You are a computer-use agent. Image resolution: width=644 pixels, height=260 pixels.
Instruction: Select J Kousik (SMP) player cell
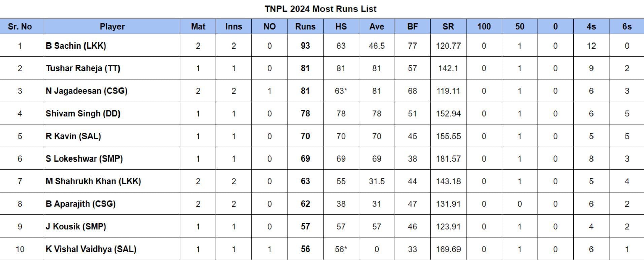point(76,227)
